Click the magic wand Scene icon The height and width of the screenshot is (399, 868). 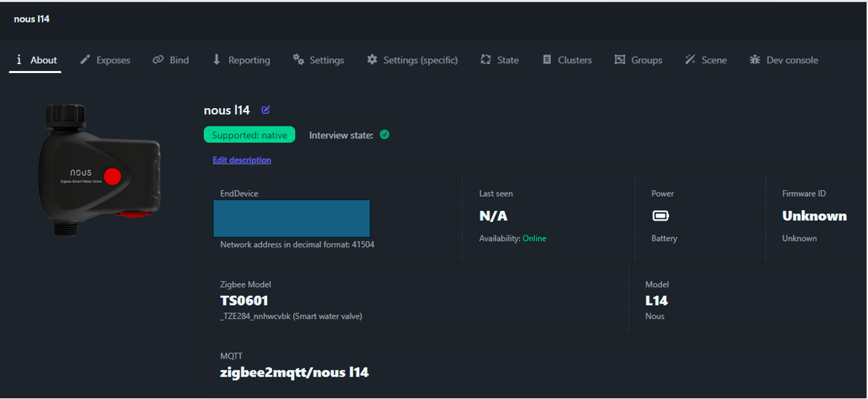click(x=690, y=60)
